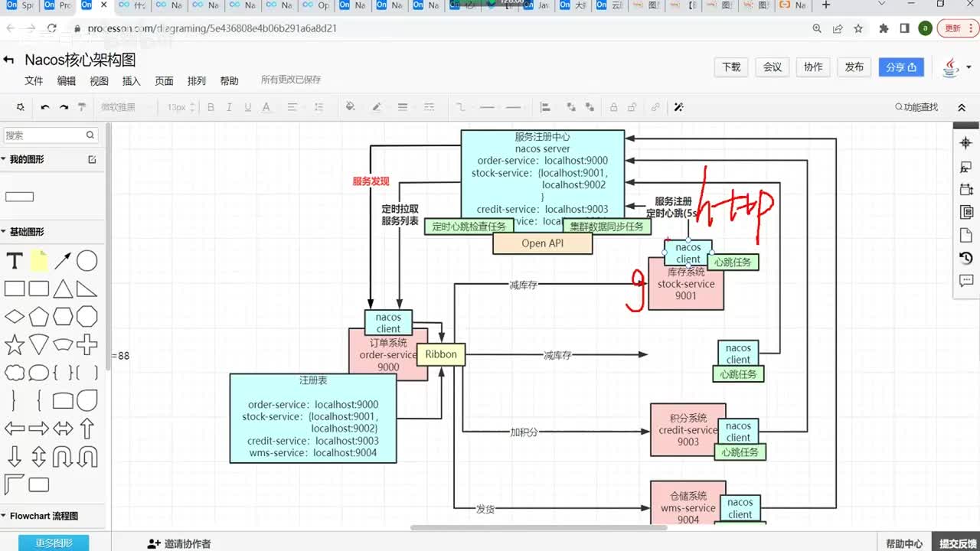Click the undo arrow in toolbar
The height and width of the screenshot is (551, 980).
[45, 107]
